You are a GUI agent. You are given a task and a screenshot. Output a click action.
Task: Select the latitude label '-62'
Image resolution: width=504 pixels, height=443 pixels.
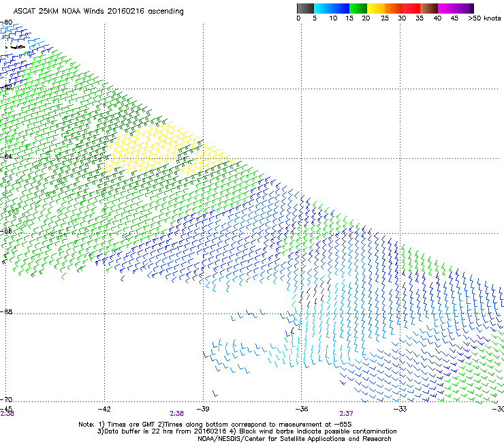pos(6,87)
